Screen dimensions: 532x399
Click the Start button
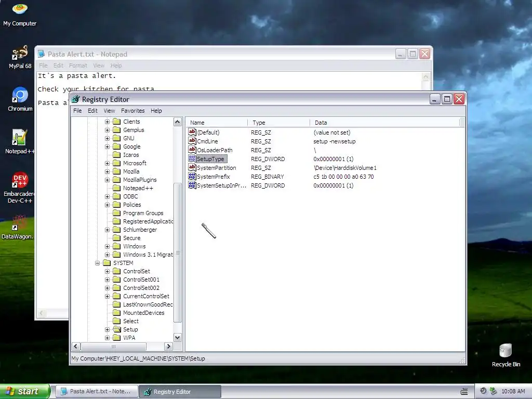[24, 391]
